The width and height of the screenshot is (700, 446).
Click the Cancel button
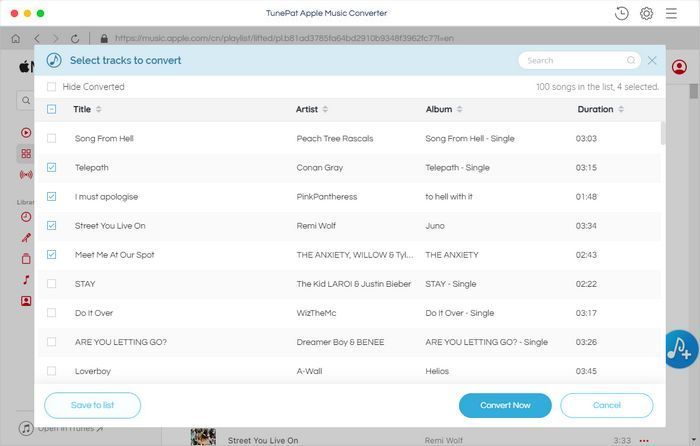[x=607, y=405]
